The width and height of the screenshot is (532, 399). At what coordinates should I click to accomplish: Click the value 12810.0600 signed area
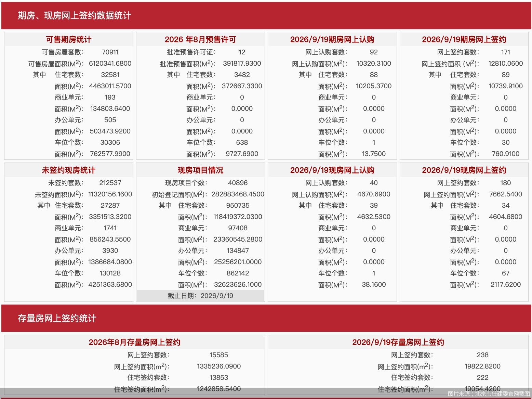pyautogui.click(x=506, y=63)
